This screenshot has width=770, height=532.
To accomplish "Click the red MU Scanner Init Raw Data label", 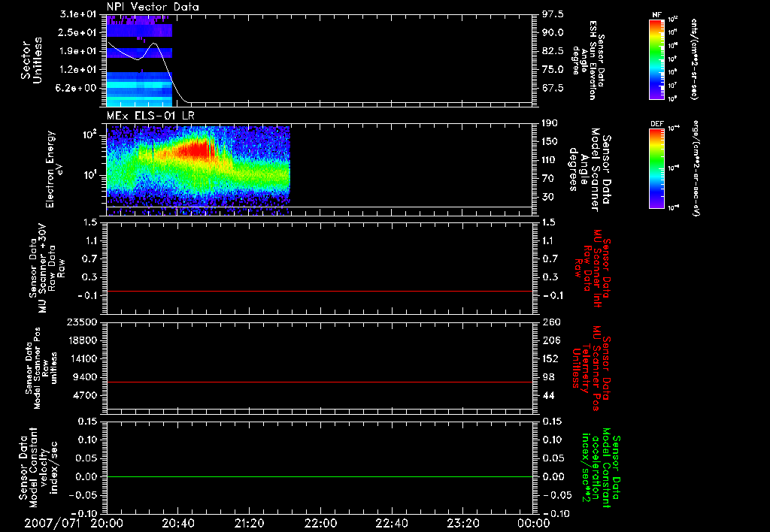I will click(x=593, y=268).
